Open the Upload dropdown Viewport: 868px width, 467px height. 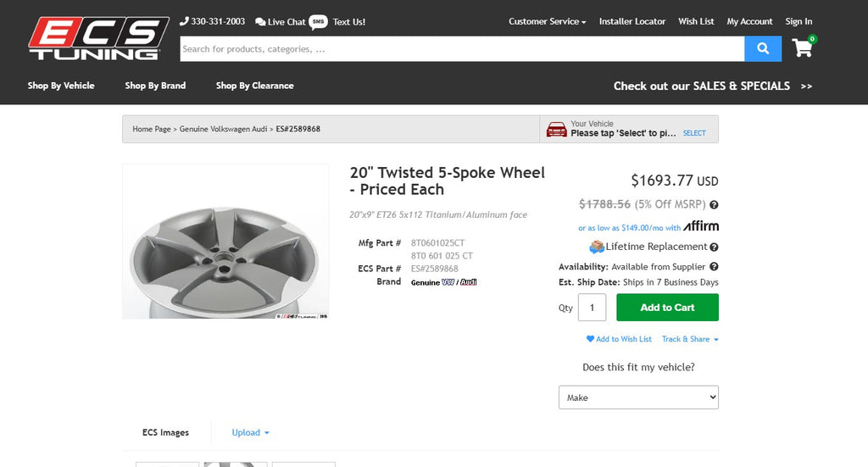point(250,432)
